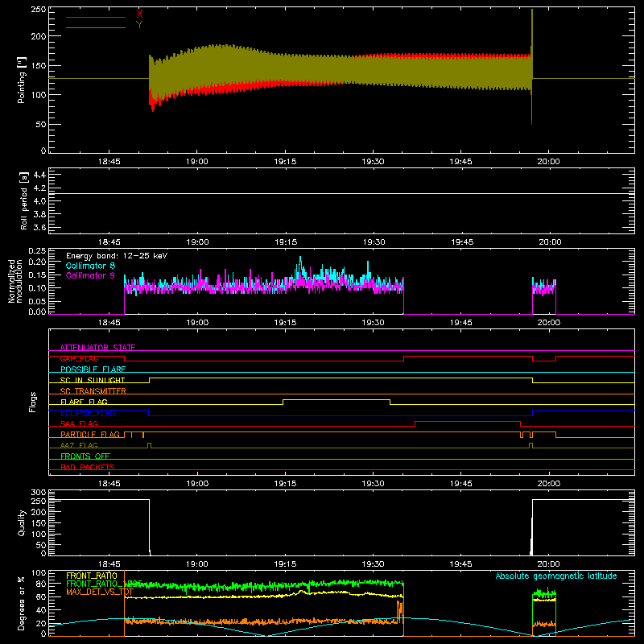The width and height of the screenshot is (644, 644).
Task: Click the ATTENUATOR_STATE flag label
Action: click(97, 348)
